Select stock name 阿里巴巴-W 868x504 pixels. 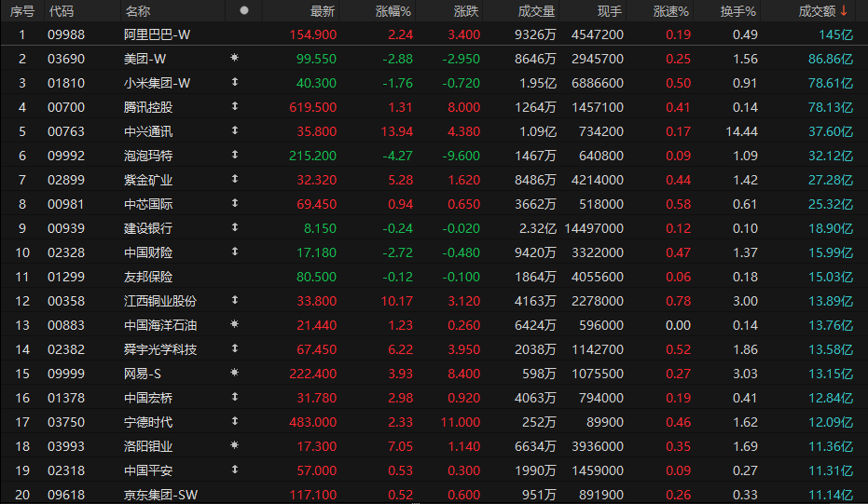158,34
